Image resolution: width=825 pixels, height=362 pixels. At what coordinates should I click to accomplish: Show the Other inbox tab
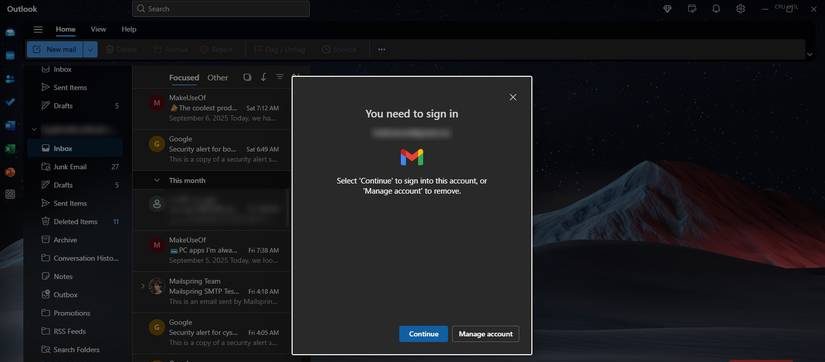[217, 77]
